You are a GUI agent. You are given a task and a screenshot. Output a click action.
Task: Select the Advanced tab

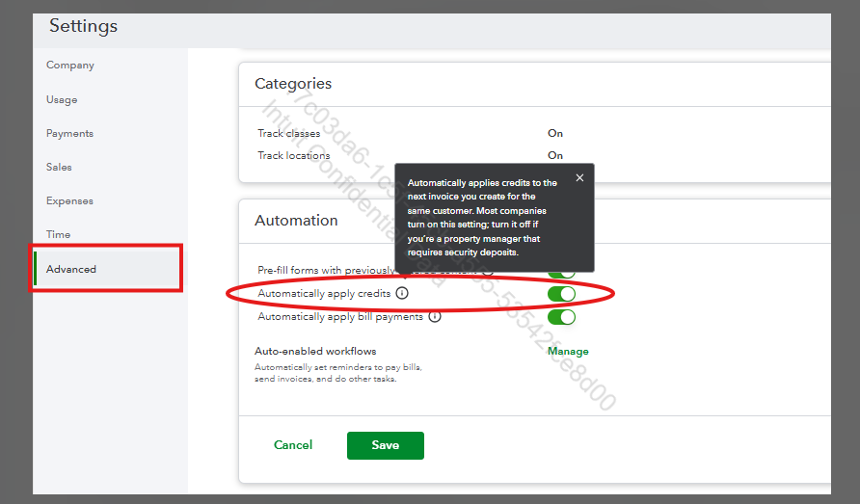(71, 269)
